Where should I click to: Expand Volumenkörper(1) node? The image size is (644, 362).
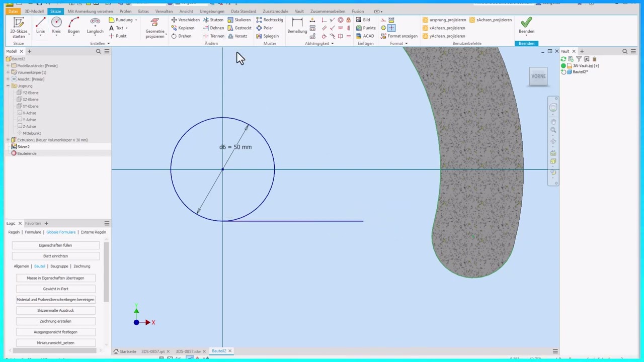9,72
